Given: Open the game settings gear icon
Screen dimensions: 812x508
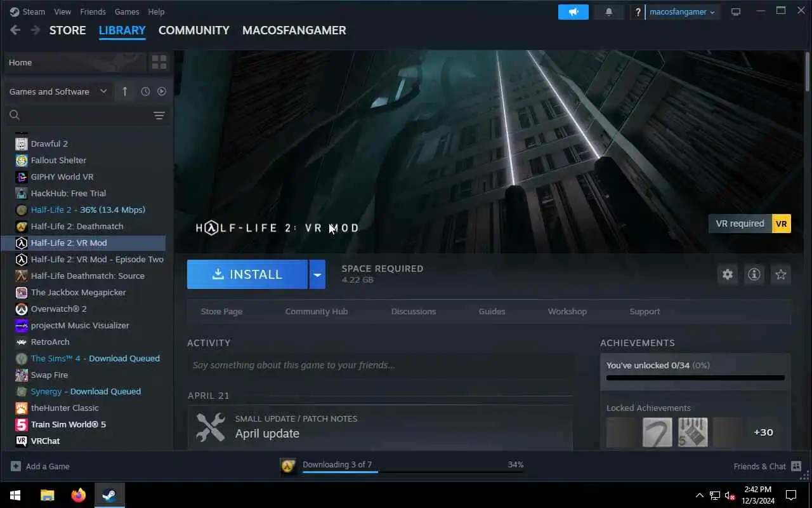Looking at the screenshot, I should point(728,274).
